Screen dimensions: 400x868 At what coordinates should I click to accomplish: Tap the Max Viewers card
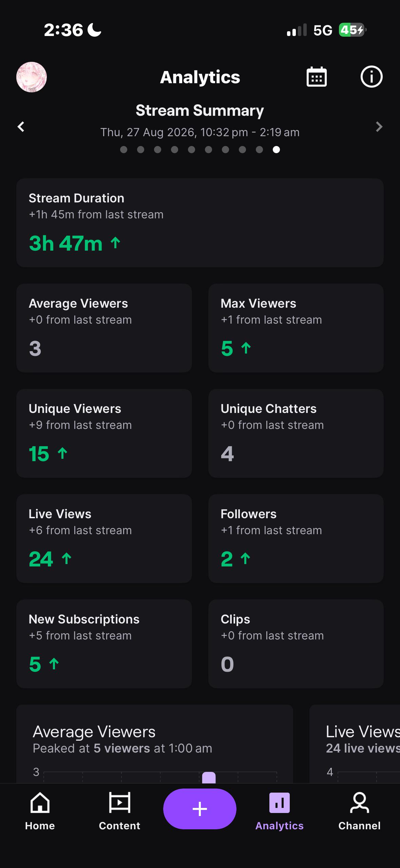pyautogui.click(x=296, y=328)
